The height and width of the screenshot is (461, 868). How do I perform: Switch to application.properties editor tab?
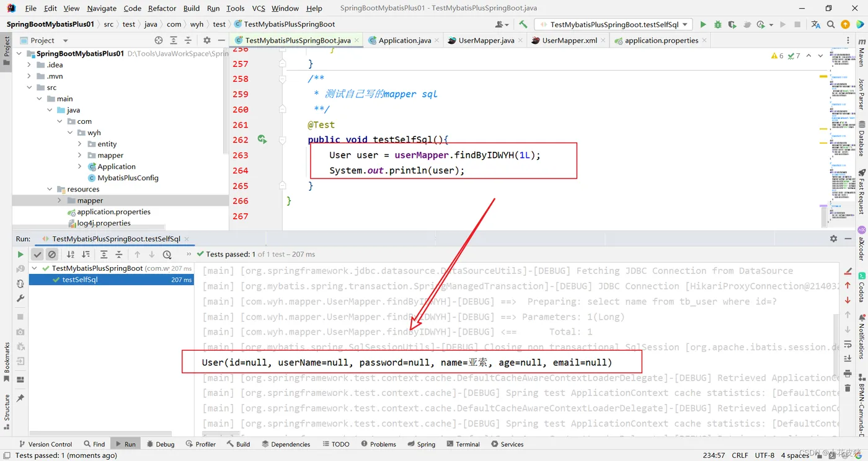pyautogui.click(x=662, y=40)
